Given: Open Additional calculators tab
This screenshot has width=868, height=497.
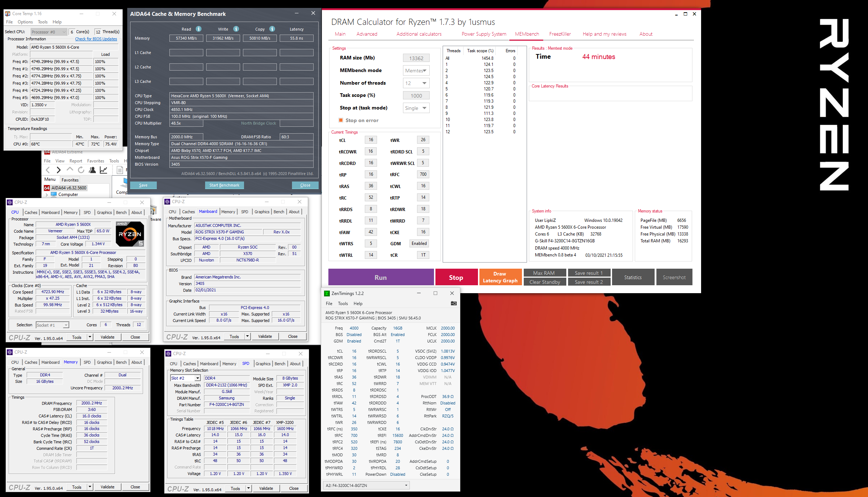Looking at the screenshot, I should click(x=419, y=34).
